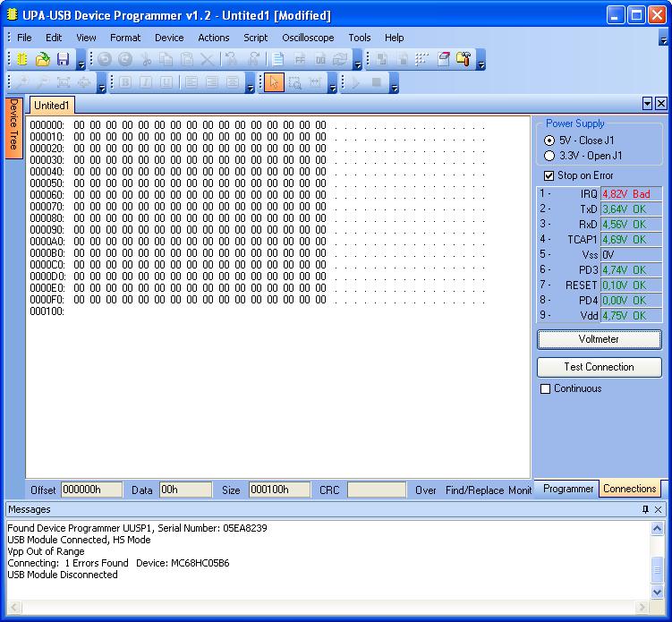
Task: Click the Data value field
Action: point(185,490)
